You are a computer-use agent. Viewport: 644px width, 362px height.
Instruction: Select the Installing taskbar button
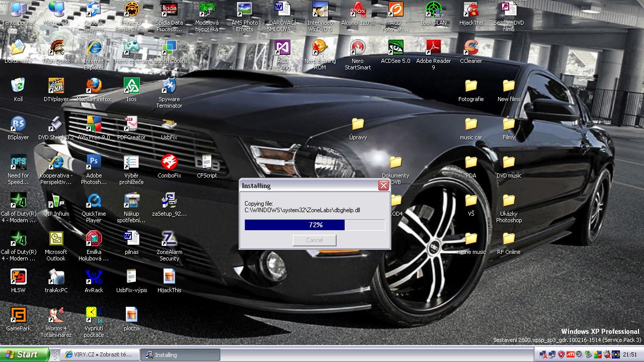point(180,354)
